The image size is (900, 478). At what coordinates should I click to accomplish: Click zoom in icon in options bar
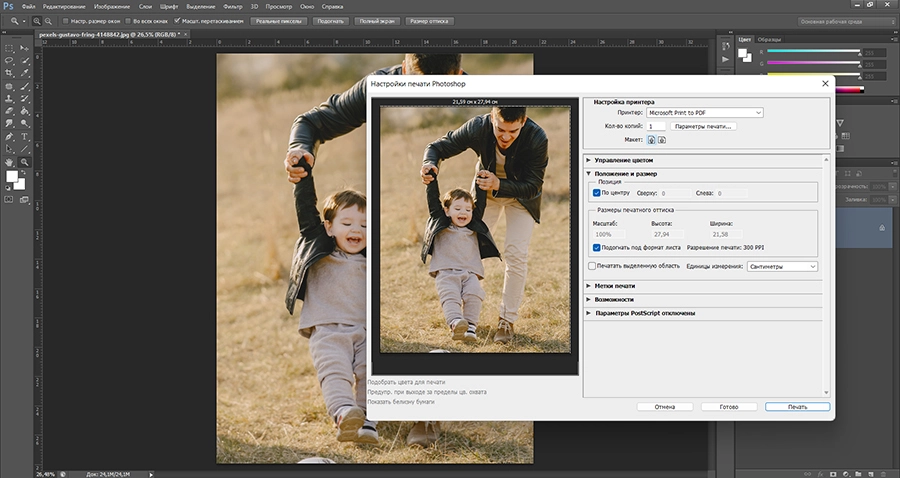click(x=37, y=20)
